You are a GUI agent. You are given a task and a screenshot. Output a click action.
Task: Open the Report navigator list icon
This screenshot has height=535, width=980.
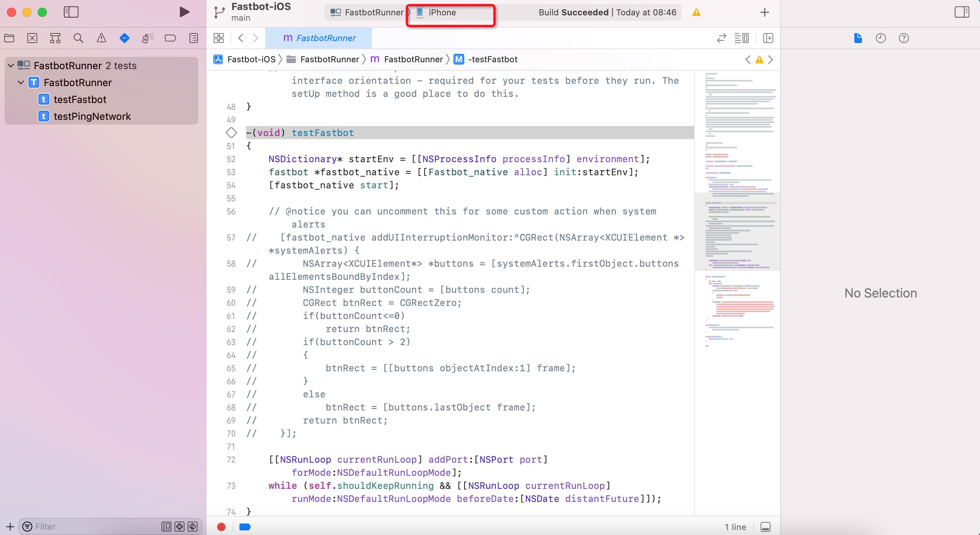point(193,38)
